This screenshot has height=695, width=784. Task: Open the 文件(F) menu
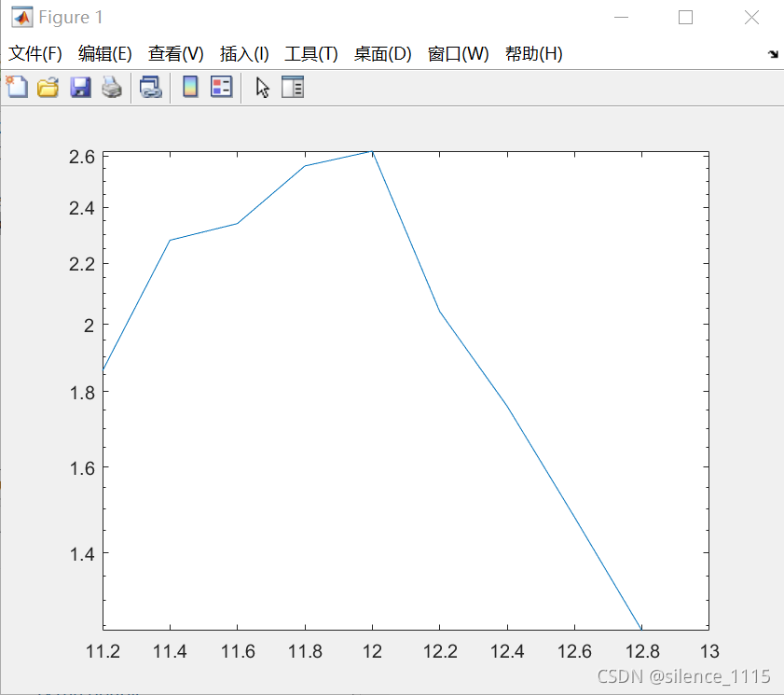[x=35, y=54]
